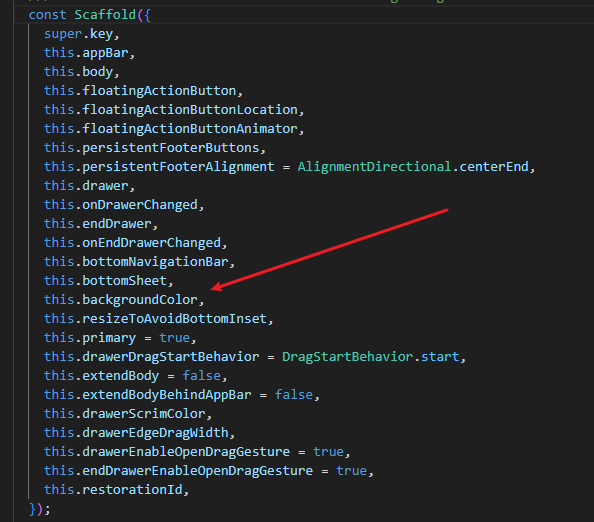This screenshot has width=594, height=522.
Task: Click onDrawerChanged parameter
Action: (x=140, y=205)
